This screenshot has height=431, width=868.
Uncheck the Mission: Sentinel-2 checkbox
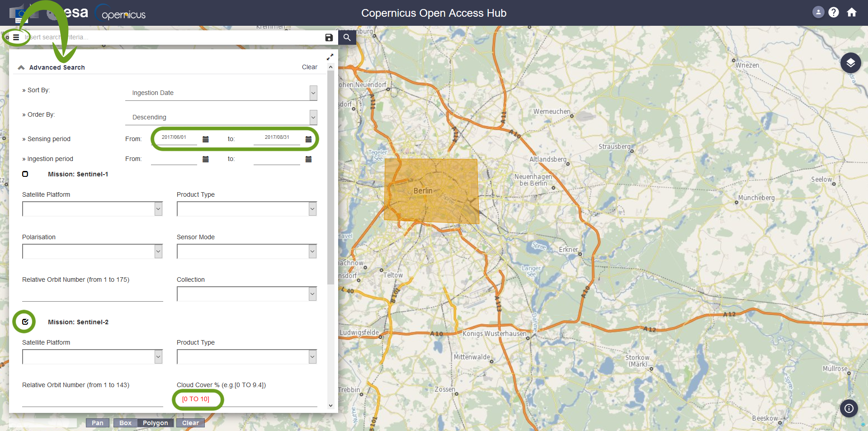(25, 322)
